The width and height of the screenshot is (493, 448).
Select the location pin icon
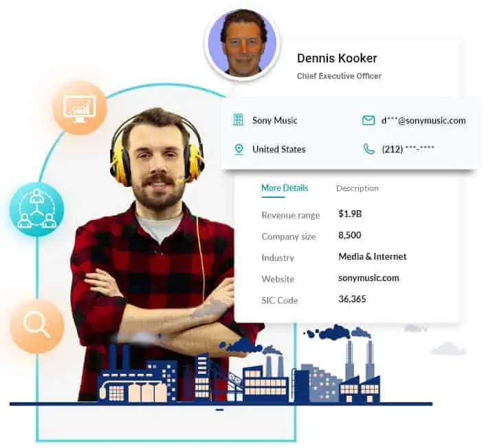239,149
